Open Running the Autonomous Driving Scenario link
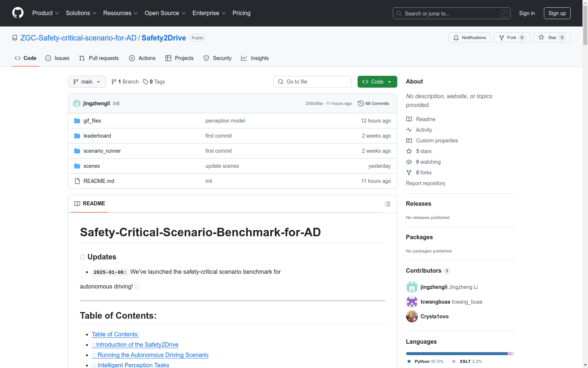The image size is (588, 368). (x=150, y=355)
